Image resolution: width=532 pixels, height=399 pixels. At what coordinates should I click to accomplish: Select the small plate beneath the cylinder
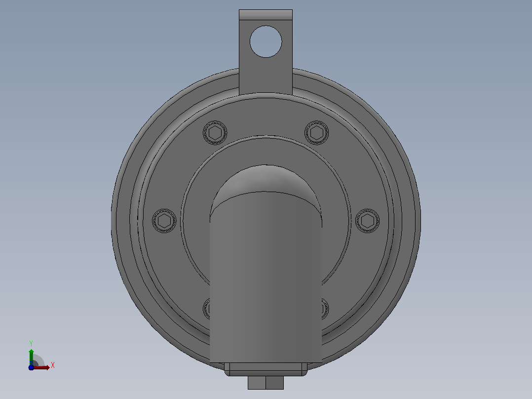[x=266, y=369]
